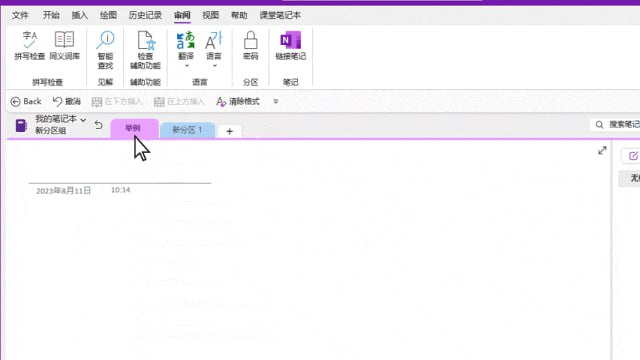Click the page date 2023年8月11日

63,191
